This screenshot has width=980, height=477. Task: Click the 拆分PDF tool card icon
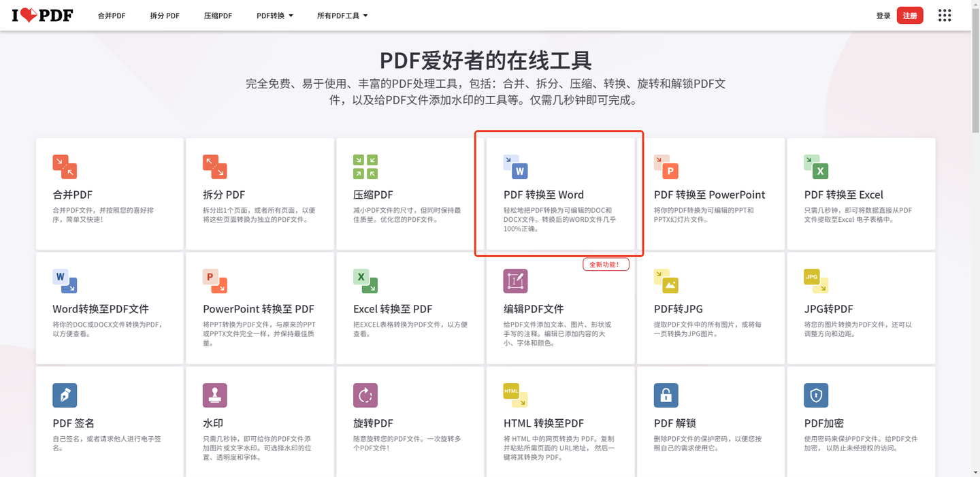(x=214, y=167)
